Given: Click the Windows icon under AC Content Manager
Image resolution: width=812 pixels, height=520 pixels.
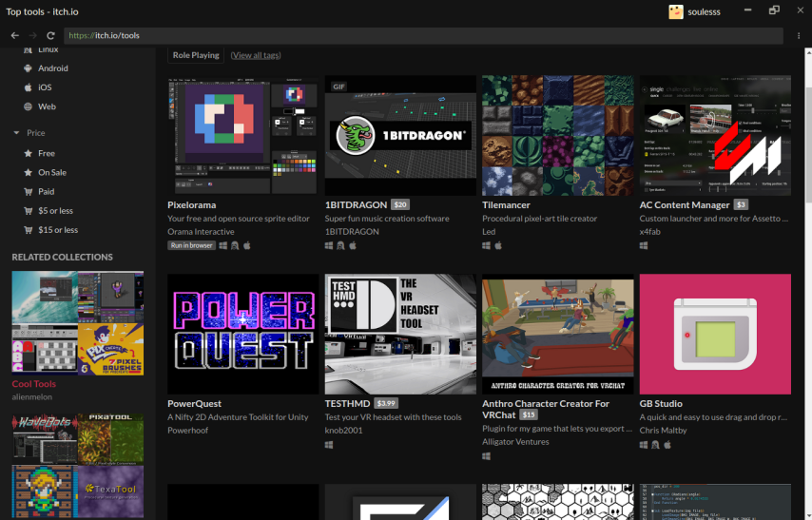Looking at the screenshot, I should click(644, 245).
